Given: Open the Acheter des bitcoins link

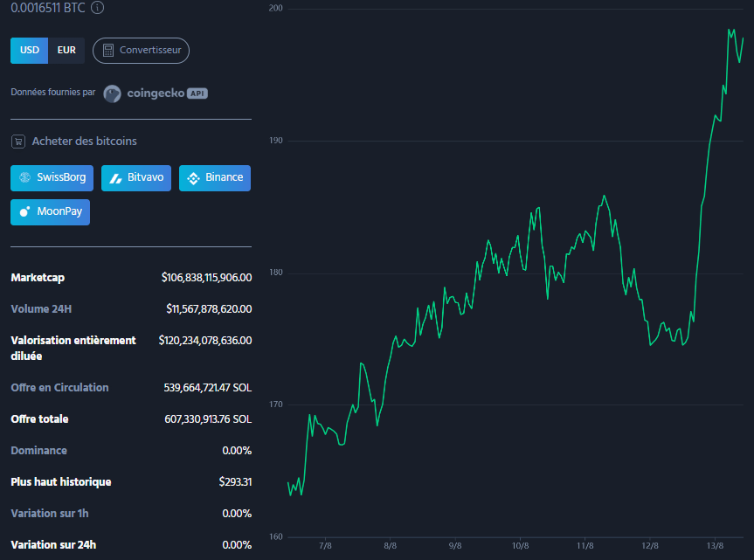Looking at the screenshot, I should pyautogui.click(x=84, y=142).
